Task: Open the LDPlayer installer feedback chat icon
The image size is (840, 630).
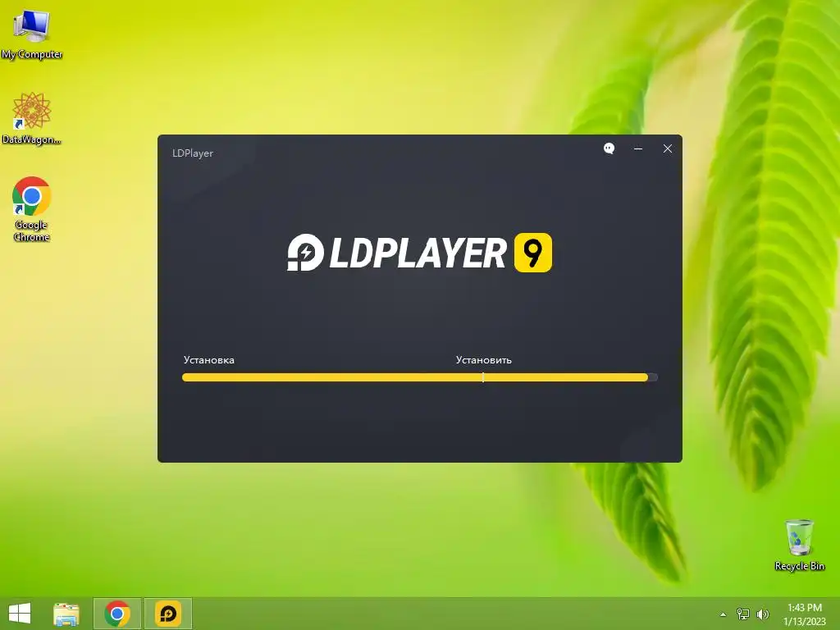Action: coord(609,148)
